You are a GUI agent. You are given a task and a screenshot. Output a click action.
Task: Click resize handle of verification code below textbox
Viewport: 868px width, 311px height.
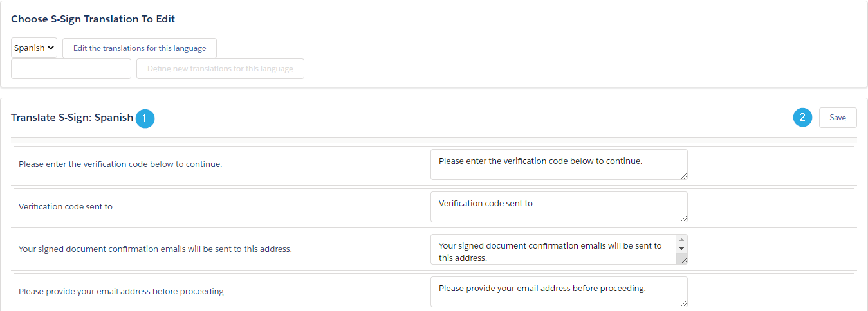683,175
